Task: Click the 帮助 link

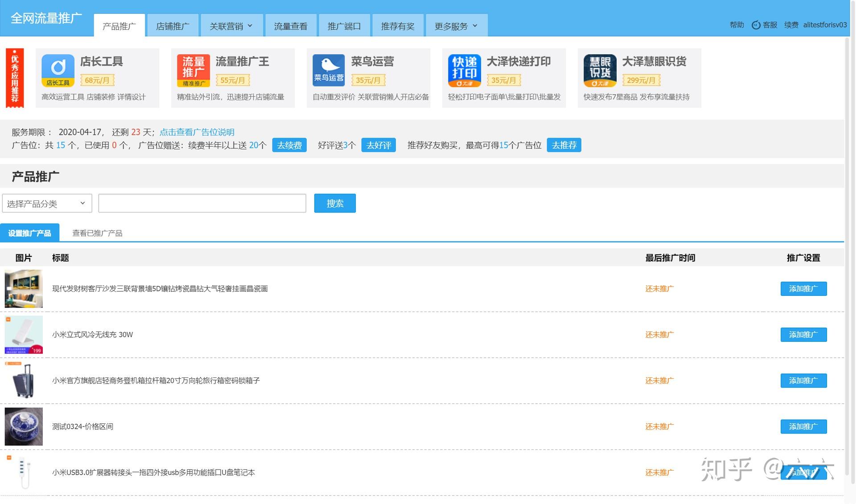Action: [737, 25]
